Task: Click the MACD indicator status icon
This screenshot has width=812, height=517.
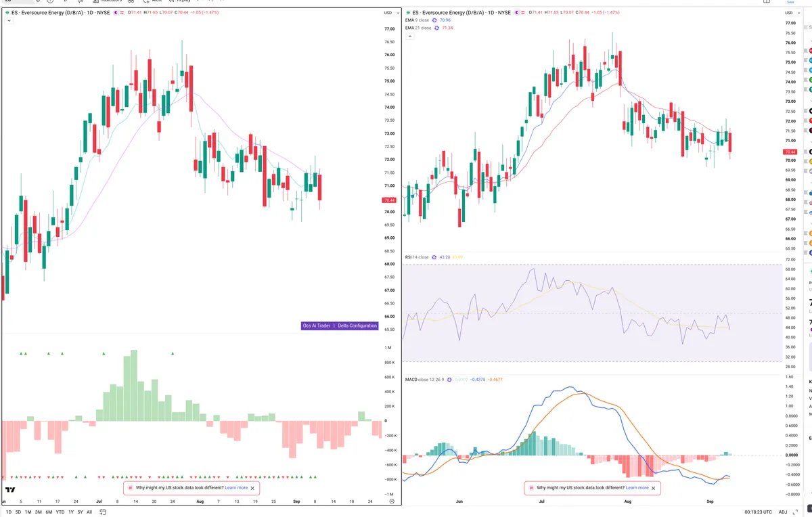Action: (x=449, y=380)
